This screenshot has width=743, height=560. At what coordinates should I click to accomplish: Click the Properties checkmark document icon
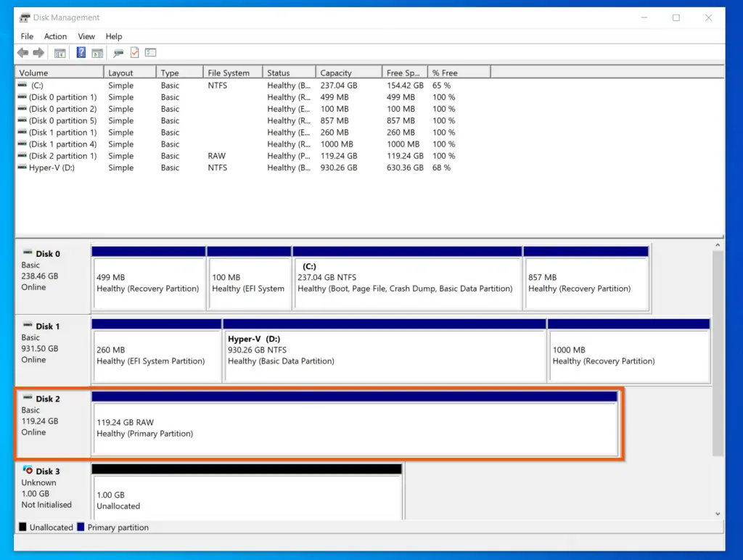coord(134,52)
